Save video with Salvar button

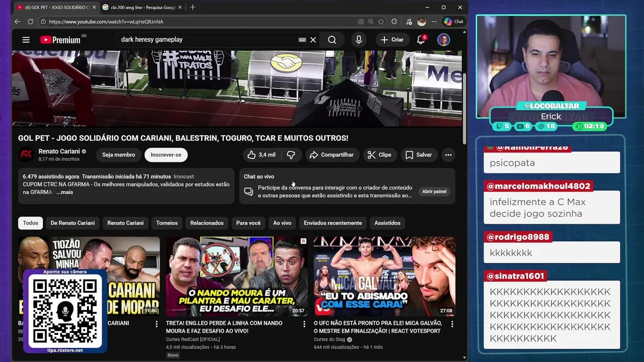pyautogui.click(x=419, y=155)
